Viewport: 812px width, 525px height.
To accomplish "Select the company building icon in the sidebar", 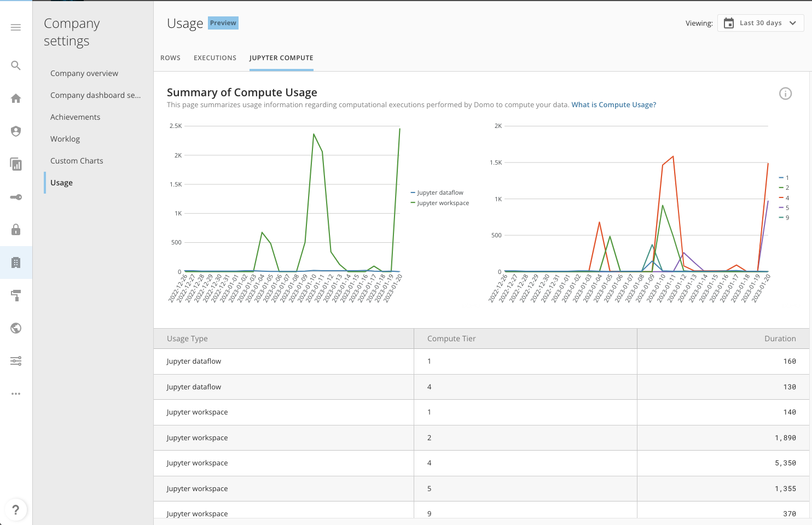I will click(x=15, y=262).
